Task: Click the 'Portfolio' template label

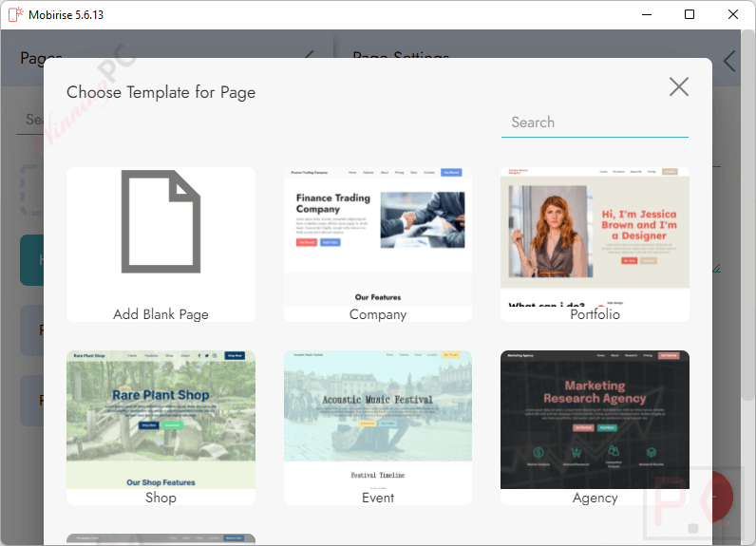Action: pyautogui.click(x=595, y=314)
